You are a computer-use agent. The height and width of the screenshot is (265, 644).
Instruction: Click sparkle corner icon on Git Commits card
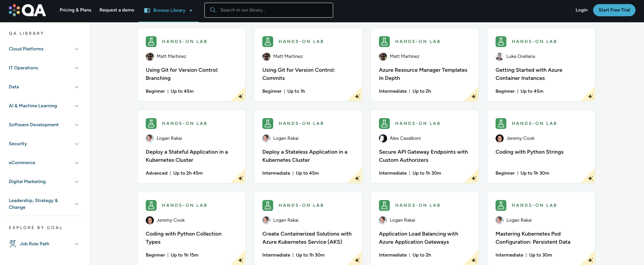[357, 96]
